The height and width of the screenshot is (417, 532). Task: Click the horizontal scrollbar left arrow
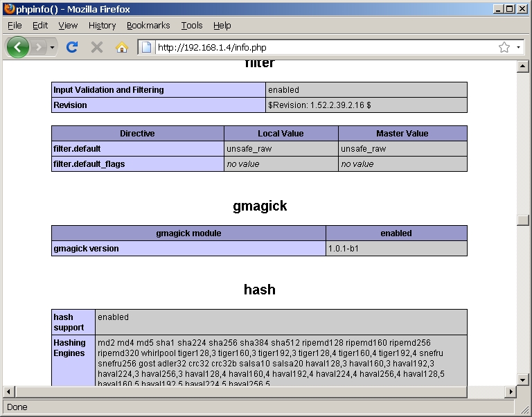coord(8,392)
